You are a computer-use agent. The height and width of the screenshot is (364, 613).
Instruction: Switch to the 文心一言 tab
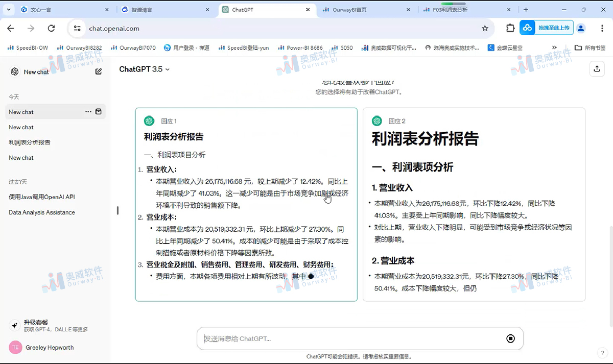click(x=51, y=9)
